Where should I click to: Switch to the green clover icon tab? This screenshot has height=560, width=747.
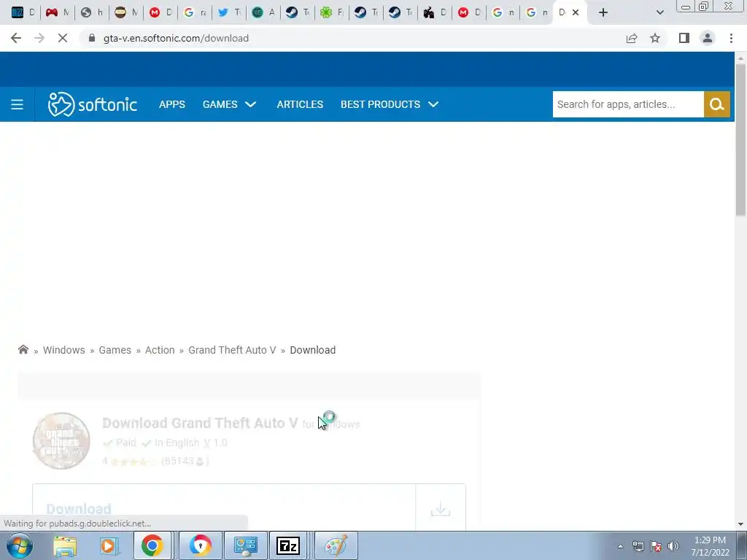click(332, 12)
